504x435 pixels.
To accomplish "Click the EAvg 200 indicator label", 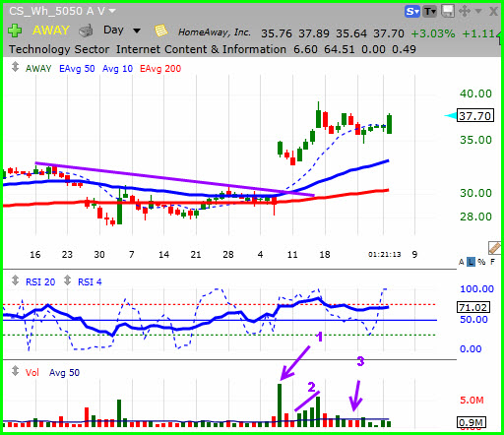I will [160, 69].
